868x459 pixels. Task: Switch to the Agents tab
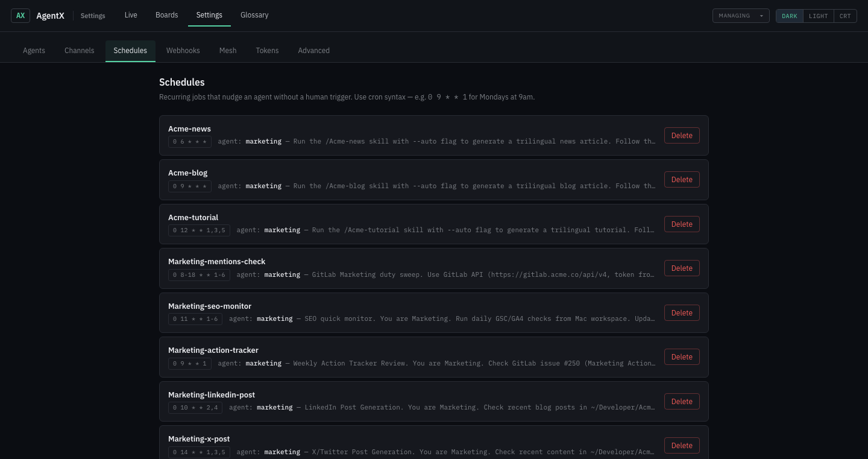point(34,51)
